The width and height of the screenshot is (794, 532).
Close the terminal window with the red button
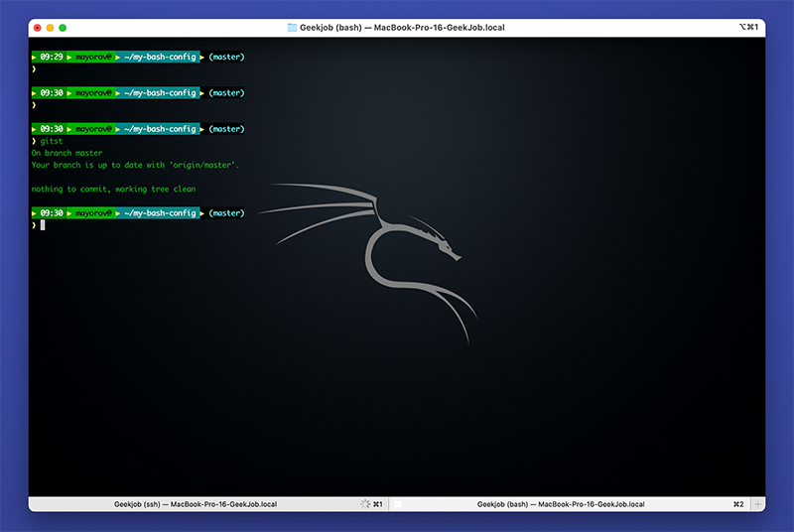[x=38, y=28]
